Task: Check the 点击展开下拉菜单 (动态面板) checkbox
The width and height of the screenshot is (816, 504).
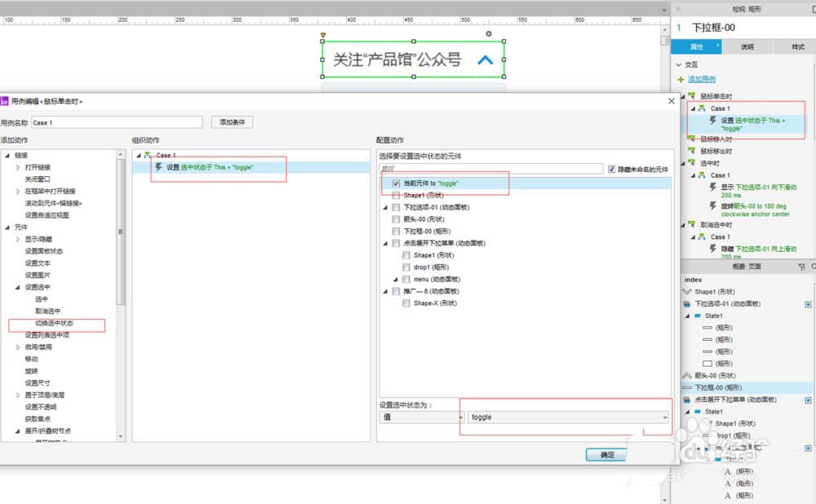Action: pyautogui.click(x=396, y=243)
